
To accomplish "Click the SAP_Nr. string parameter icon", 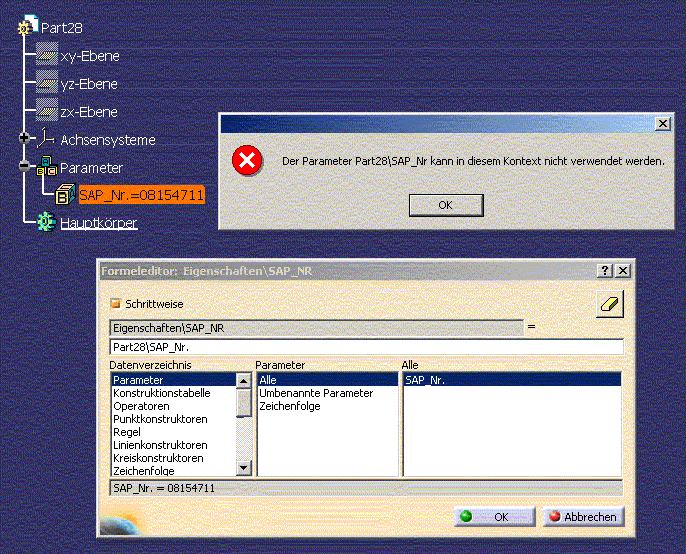I will click(x=66, y=194).
